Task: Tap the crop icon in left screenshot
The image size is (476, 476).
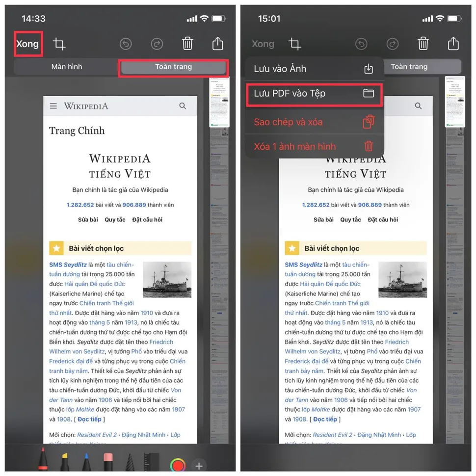Action: tap(59, 44)
